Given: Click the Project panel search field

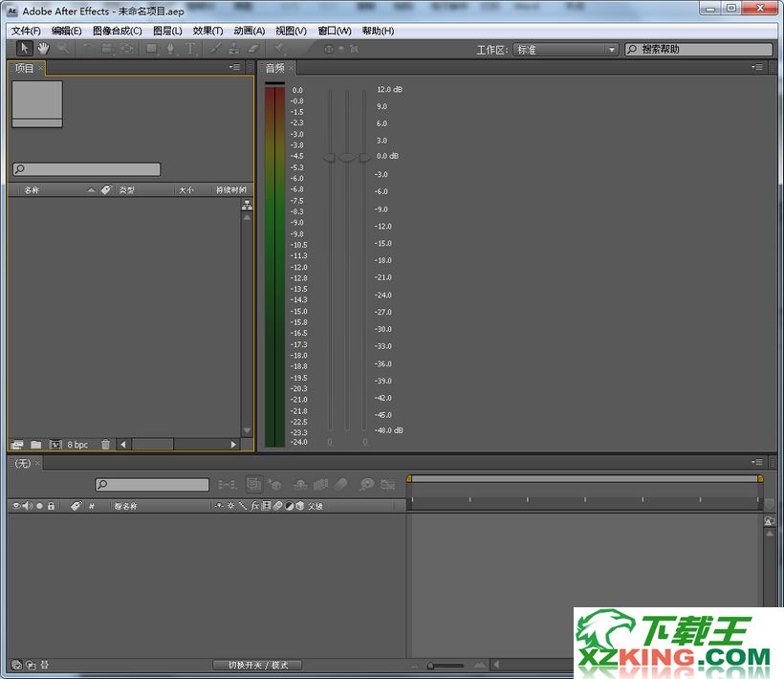Looking at the screenshot, I should (x=86, y=169).
